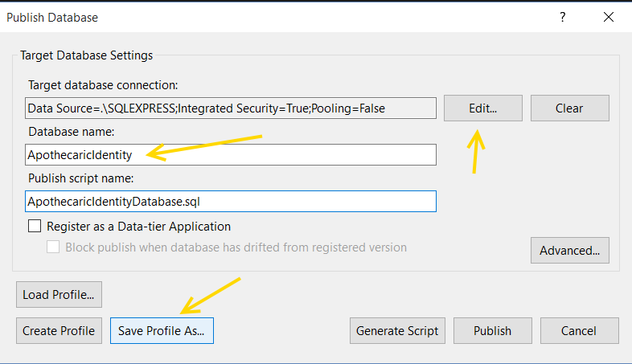Click the Register as a Data-tier Application label
The width and height of the screenshot is (632, 364).
pyautogui.click(x=138, y=227)
